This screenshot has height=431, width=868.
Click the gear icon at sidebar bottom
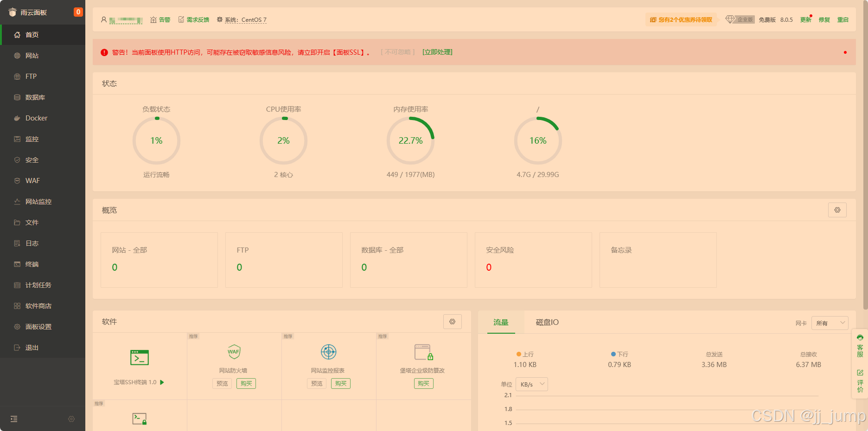pos(71,419)
